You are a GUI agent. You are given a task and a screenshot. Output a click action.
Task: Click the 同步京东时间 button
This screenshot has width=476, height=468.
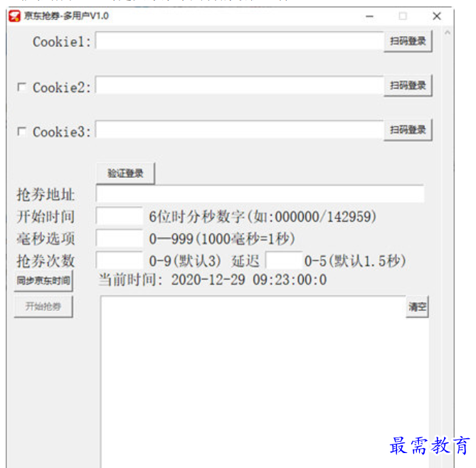pyautogui.click(x=43, y=281)
